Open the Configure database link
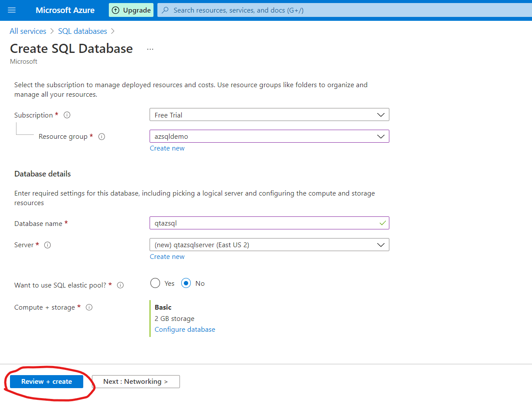This screenshot has width=532, height=402. coord(185,330)
